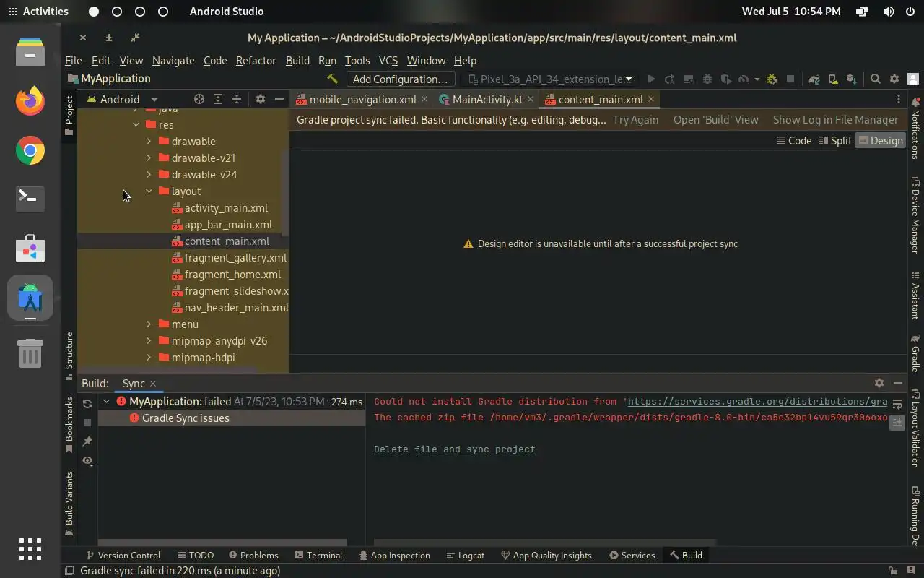Collapse the MyApplication failed build node
Viewport: 924px width, 578px height.
[106, 401]
